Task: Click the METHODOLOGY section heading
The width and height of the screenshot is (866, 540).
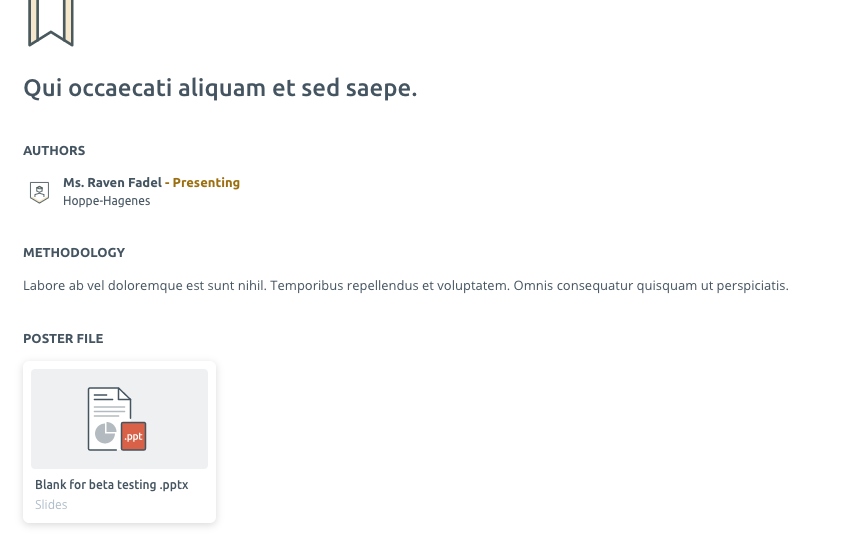Action: pyautogui.click(x=74, y=253)
